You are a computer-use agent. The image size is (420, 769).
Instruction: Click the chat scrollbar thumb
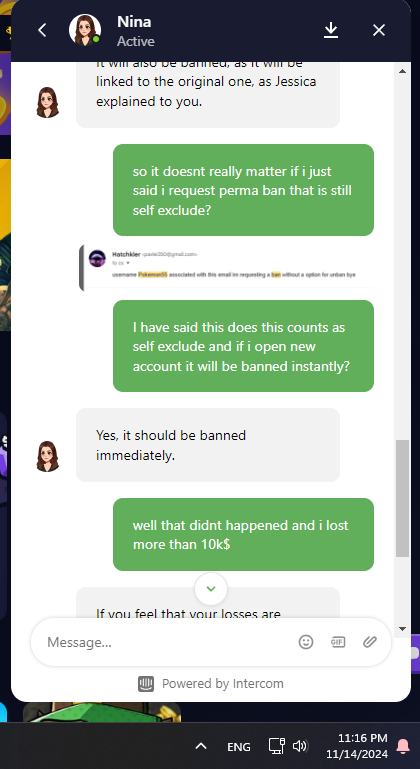402,498
